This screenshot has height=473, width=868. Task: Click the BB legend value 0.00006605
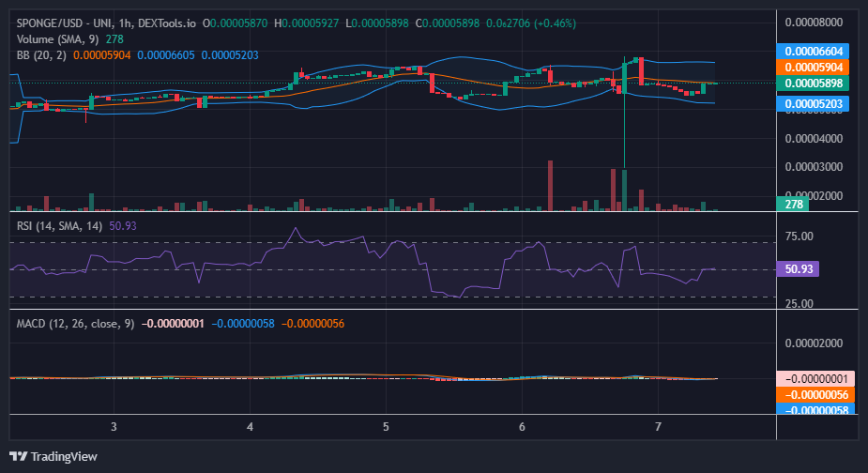click(x=166, y=55)
